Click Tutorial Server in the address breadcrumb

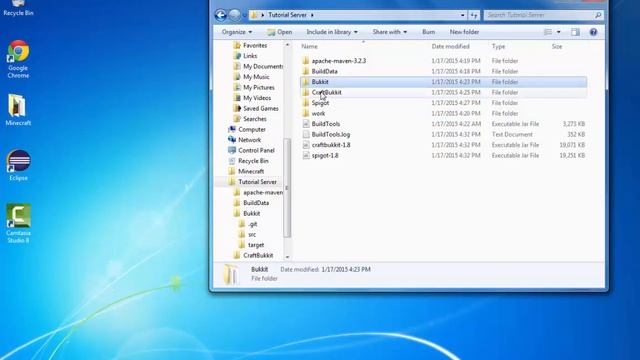pos(287,15)
